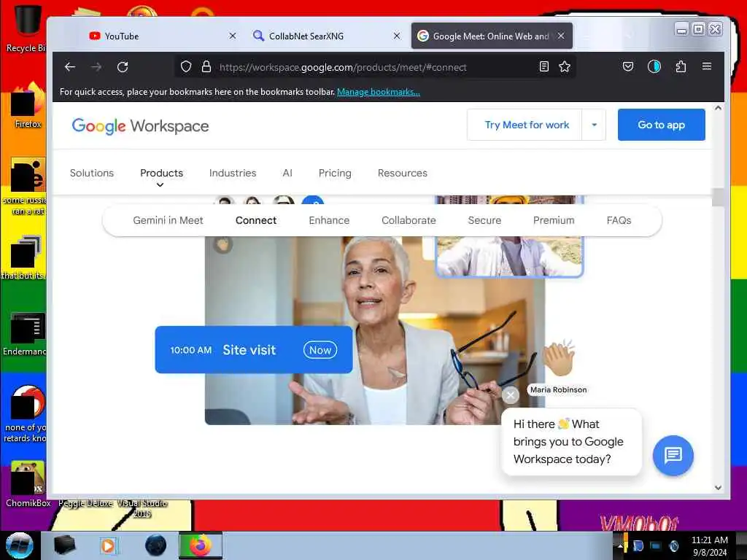The height and width of the screenshot is (560, 747).
Task: Click the Hi there chat greeting message
Action: click(571, 441)
